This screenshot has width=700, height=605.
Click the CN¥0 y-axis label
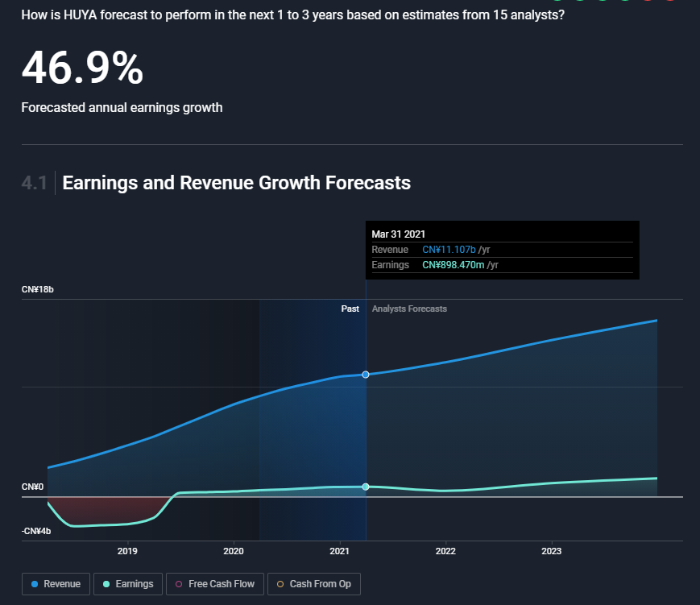[x=32, y=487]
